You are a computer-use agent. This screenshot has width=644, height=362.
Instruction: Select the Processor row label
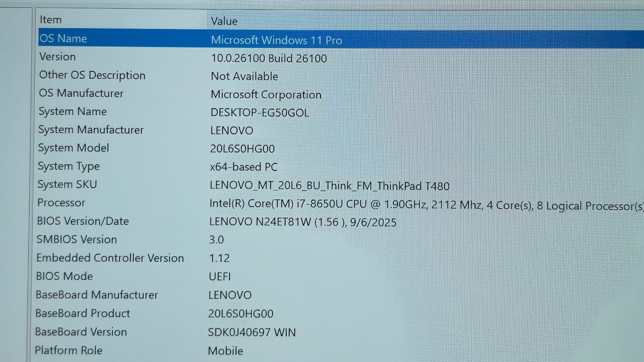pyautogui.click(x=62, y=203)
